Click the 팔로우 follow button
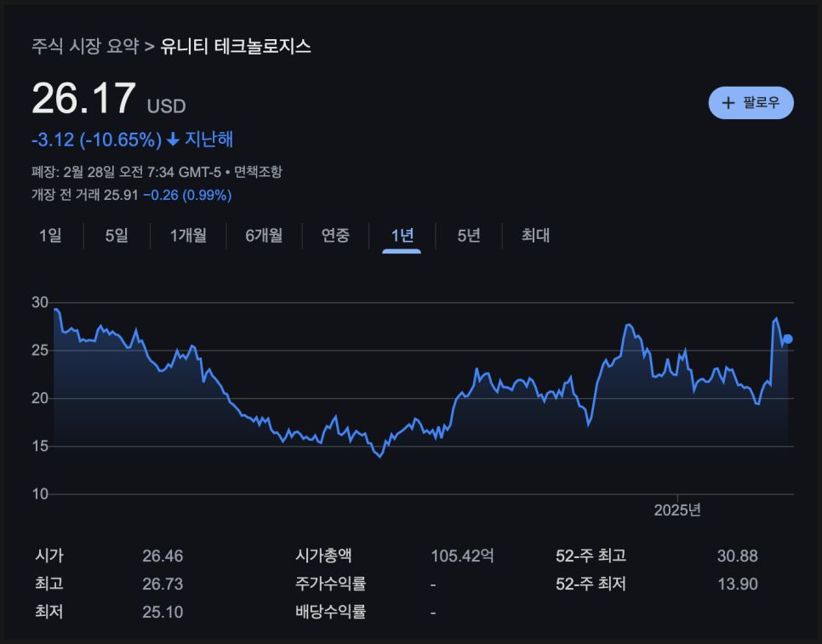Screen dimensions: 822x644 click(x=751, y=103)
